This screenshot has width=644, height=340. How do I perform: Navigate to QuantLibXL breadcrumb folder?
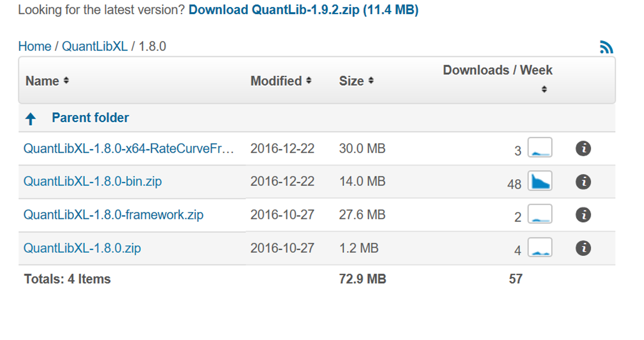point(95,46)
